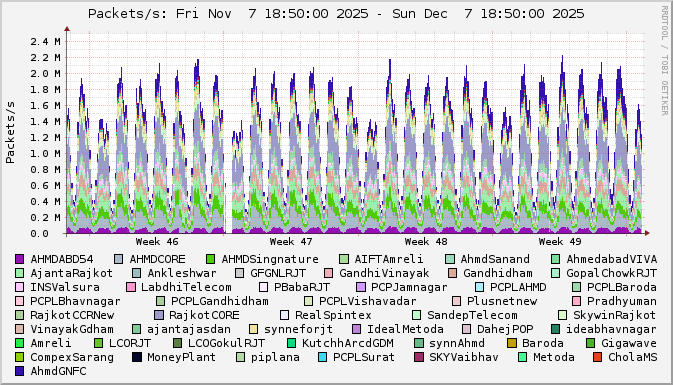Click the Gigawave legend color swatch
The height and width of the screenshot is (385, 673).
(x=590, y=343)
